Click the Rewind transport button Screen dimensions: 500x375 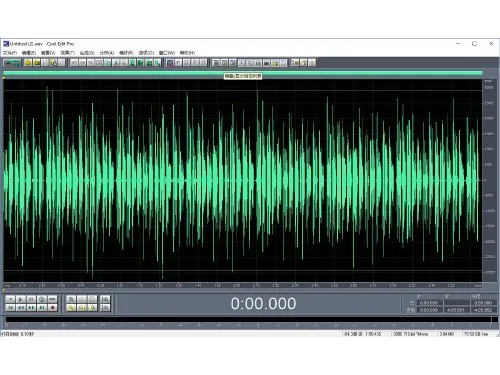[x=21, y=308]
